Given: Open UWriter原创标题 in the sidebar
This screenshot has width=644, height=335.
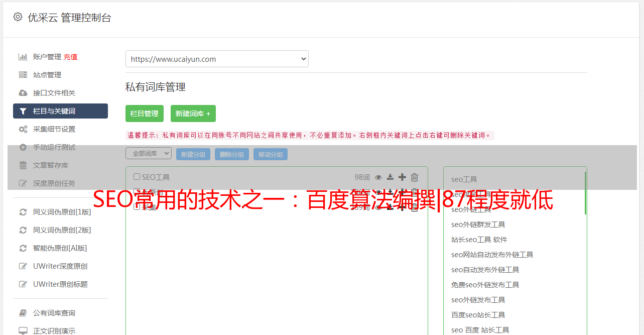Looking at the screenshot, I should point(60,284).
